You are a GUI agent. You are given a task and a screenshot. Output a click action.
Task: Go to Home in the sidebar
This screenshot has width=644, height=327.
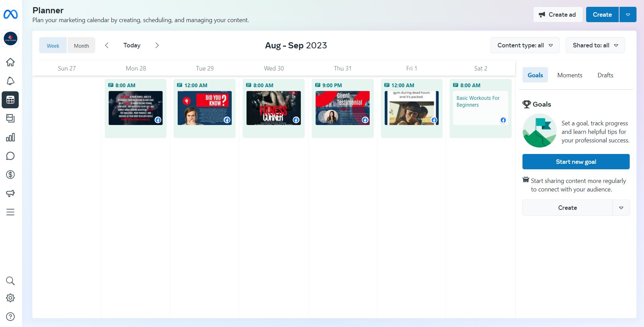(x=11, y=62)
